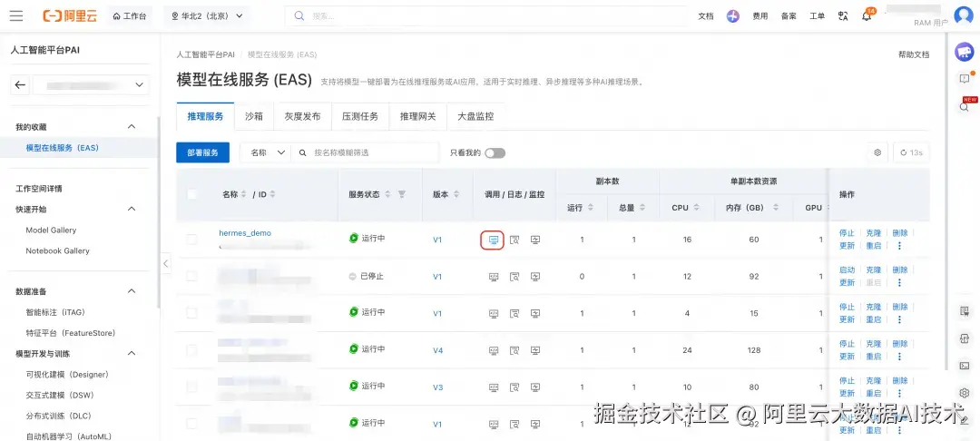Open the more actions menu for hermes_demo
The width and height of the screenshot is (980, 441).
click(899, 246)
